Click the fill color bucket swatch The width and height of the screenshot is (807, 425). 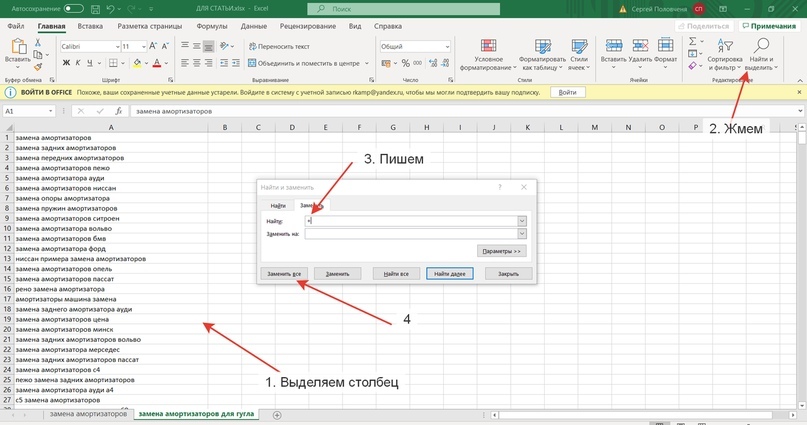137,63
